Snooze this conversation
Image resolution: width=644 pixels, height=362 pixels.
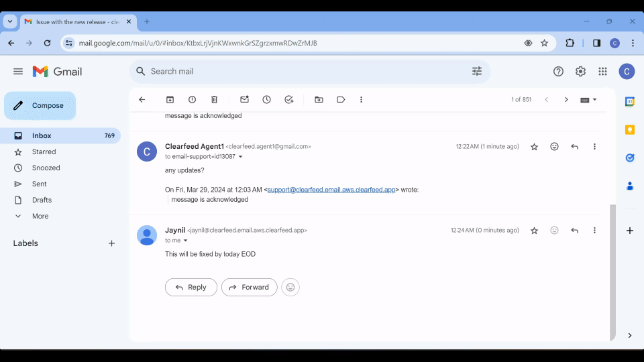pos(266,99)
